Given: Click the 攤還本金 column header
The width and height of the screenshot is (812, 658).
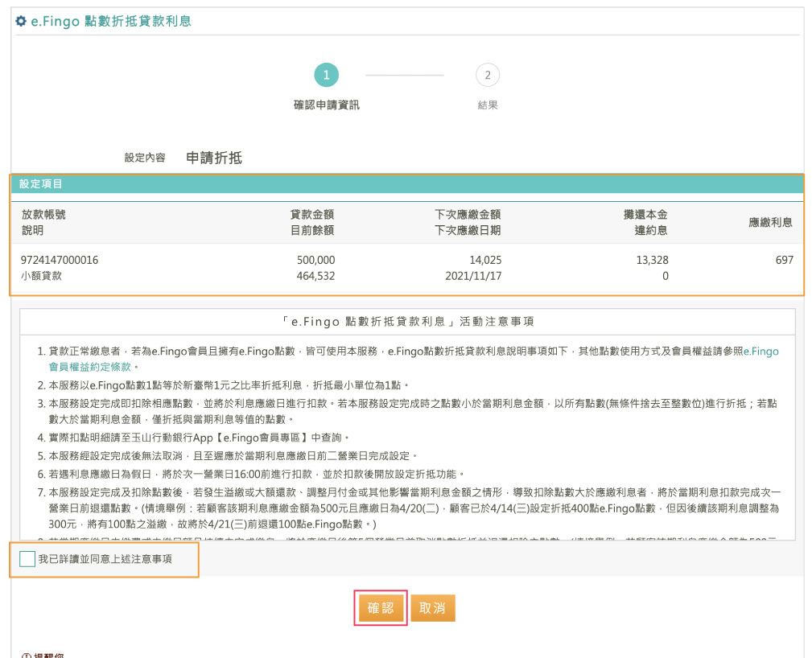Looking at the screenshot, I should pos(645,214).
